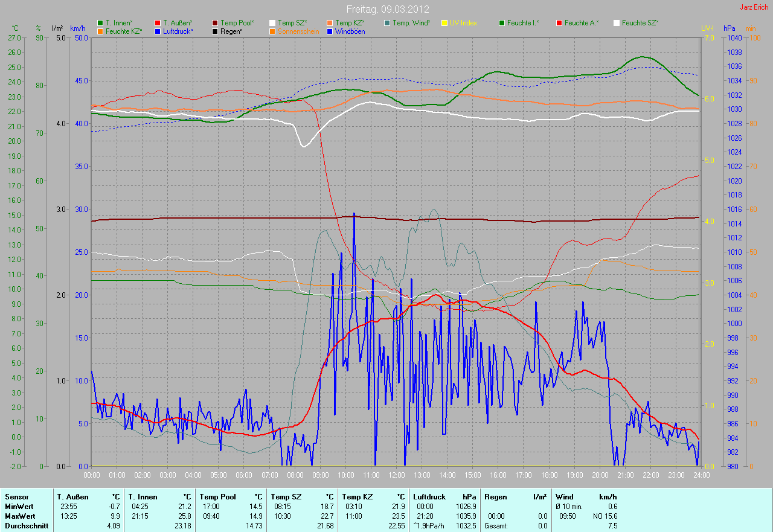Click the Jarz Erich text in corner
The height and width of the screenshot is (532, 773).
pos(754,7)
